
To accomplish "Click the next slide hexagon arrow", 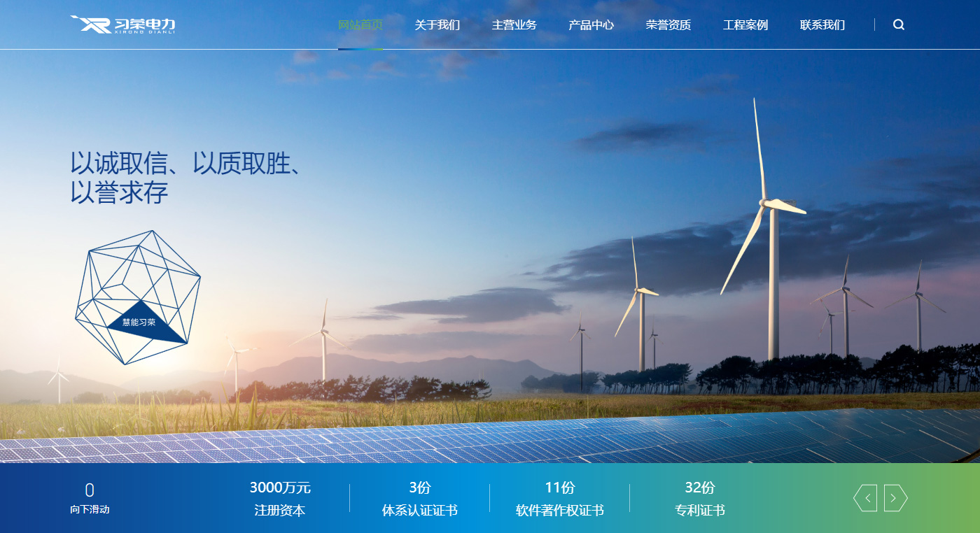I will [895, 498].
